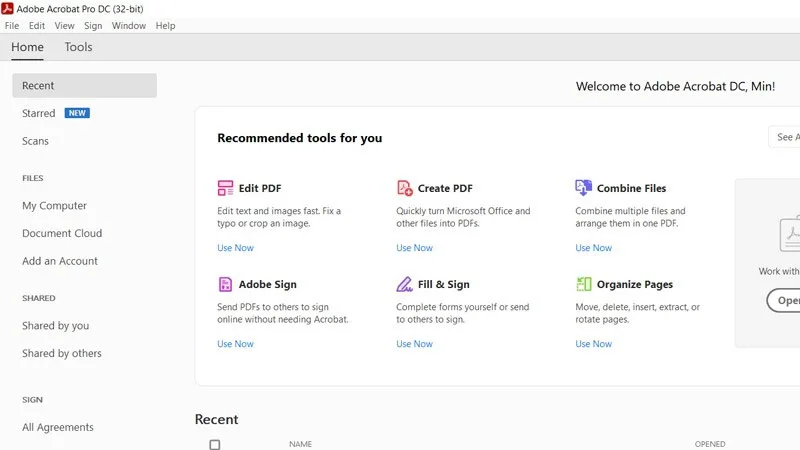Open Scans in the sidebar
800x450 pixels.
[x=35, y=141]
